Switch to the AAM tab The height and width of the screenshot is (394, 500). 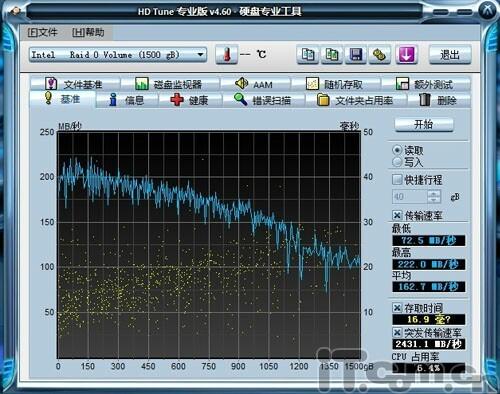pos(255,84)
